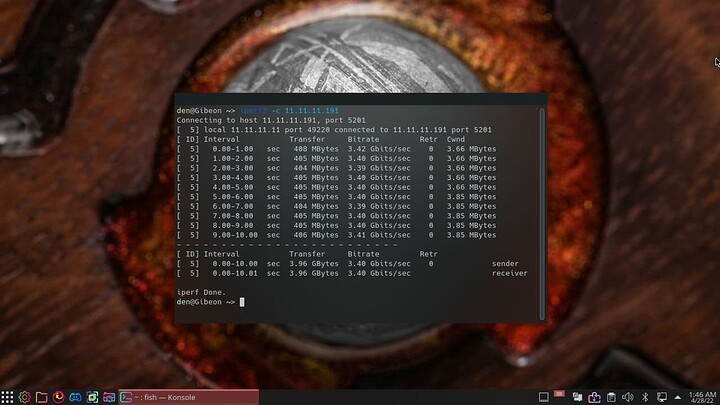720x405 pixels.
Task: Click the tray icon left of updates
Action: [x=577, y=397]
